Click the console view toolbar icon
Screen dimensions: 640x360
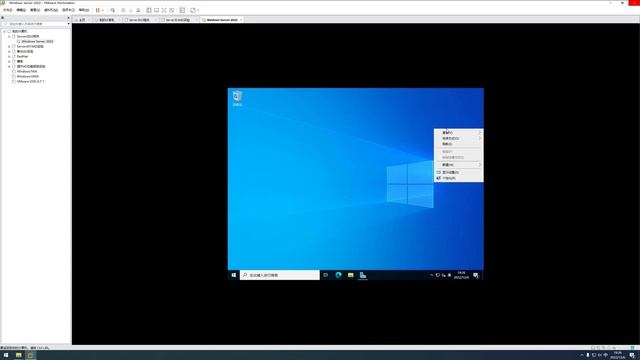click(182, 10)
